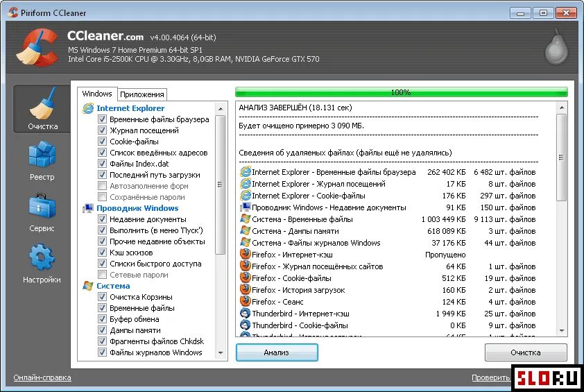Screen dimensions: 584x392
Task: Click the Очистка button to clean
Action: (x=526, y=352)
